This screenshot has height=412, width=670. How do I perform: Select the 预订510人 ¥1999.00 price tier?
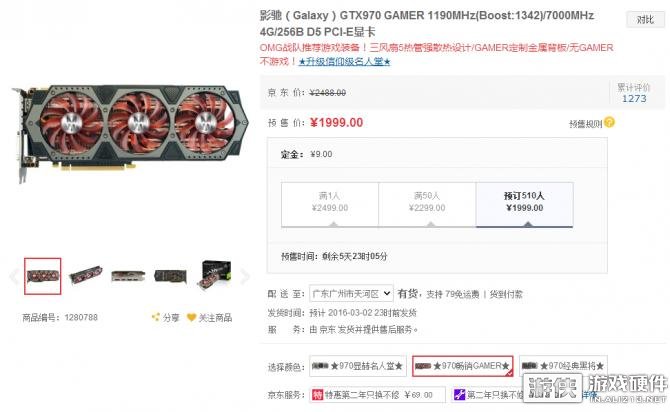524,205
